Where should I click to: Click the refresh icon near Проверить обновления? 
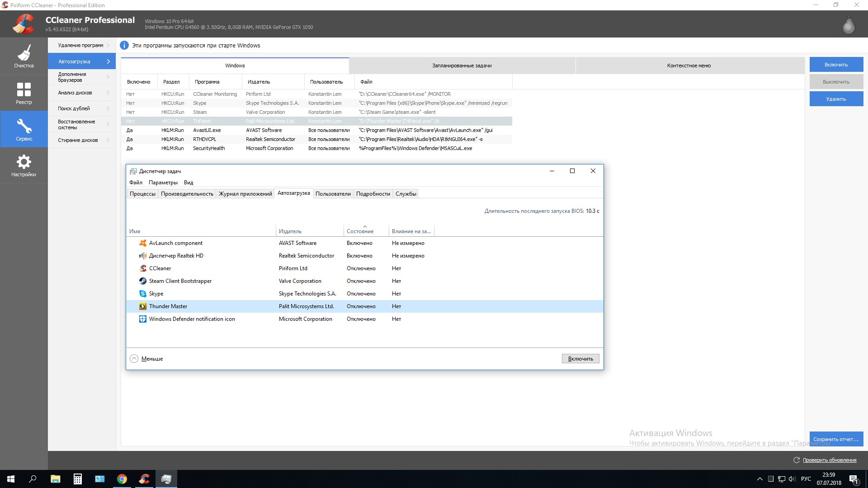point(797,460)
